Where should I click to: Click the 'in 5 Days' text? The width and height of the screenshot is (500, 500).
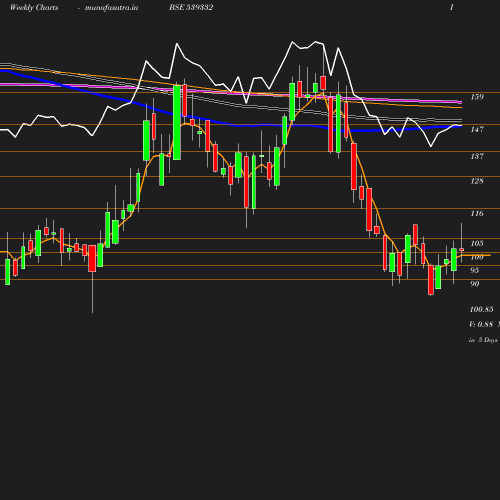483,340
